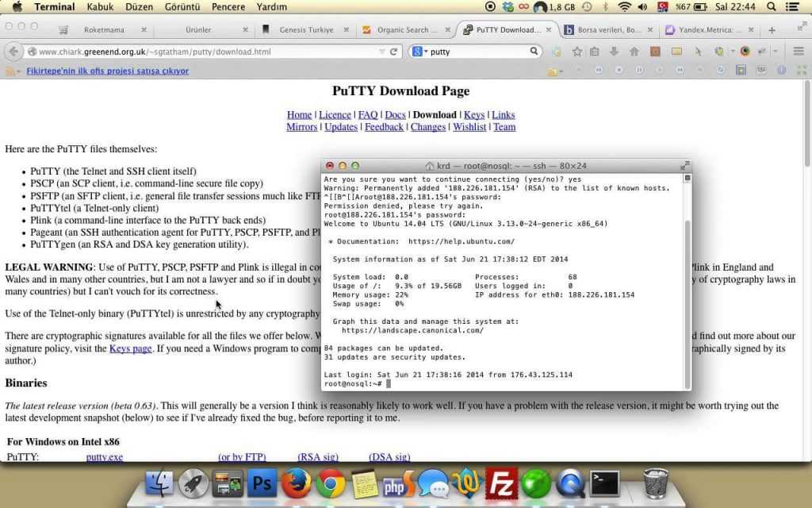
Task: Focus the address bar URL field
Action: 198,52
